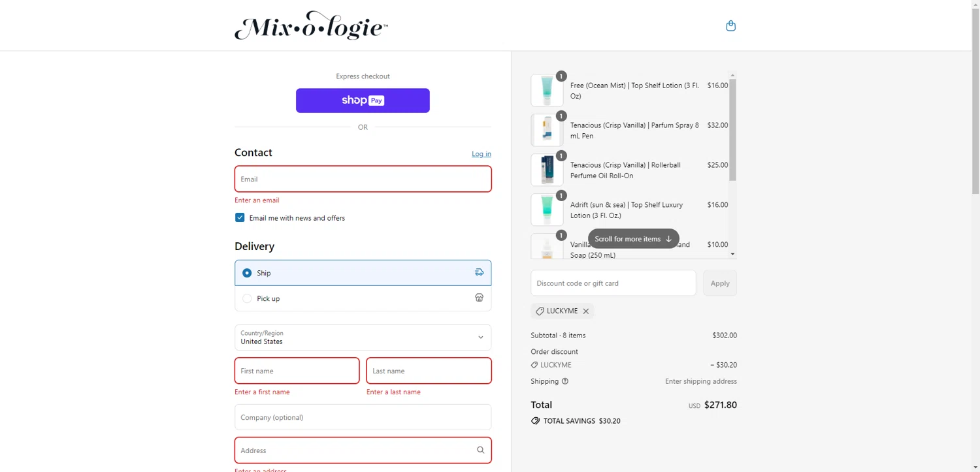Select the Pick up delivery option
Screen dimensions: 980x472
[363, 298]
